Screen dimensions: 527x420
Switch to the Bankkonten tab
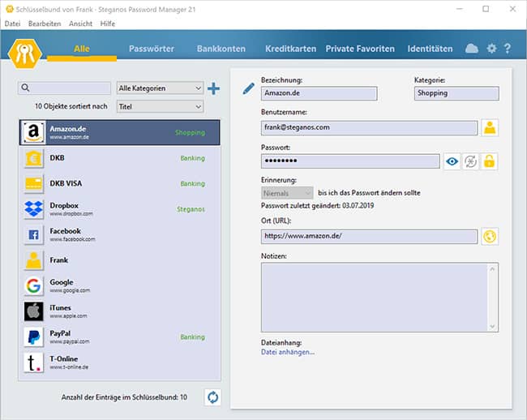tap(221, 49)
